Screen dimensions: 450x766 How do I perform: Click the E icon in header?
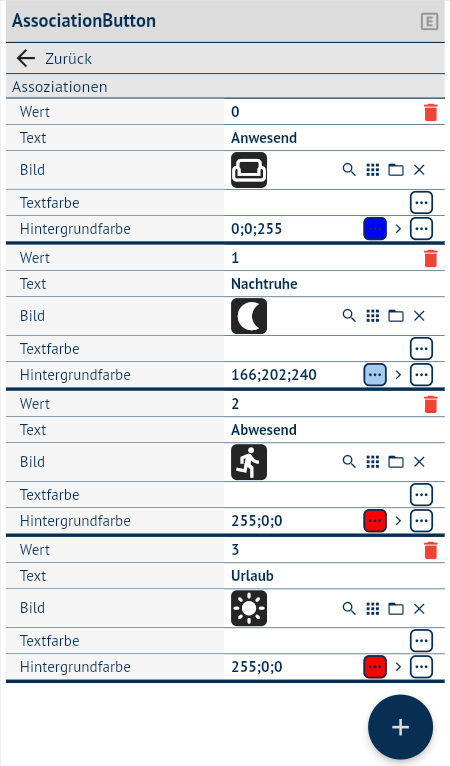click(x=429, y=21)
